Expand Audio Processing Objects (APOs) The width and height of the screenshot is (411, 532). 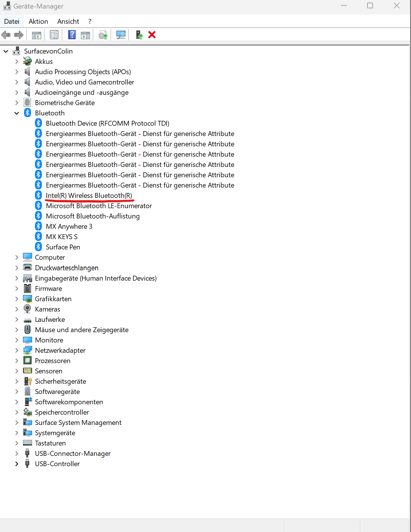17,72
